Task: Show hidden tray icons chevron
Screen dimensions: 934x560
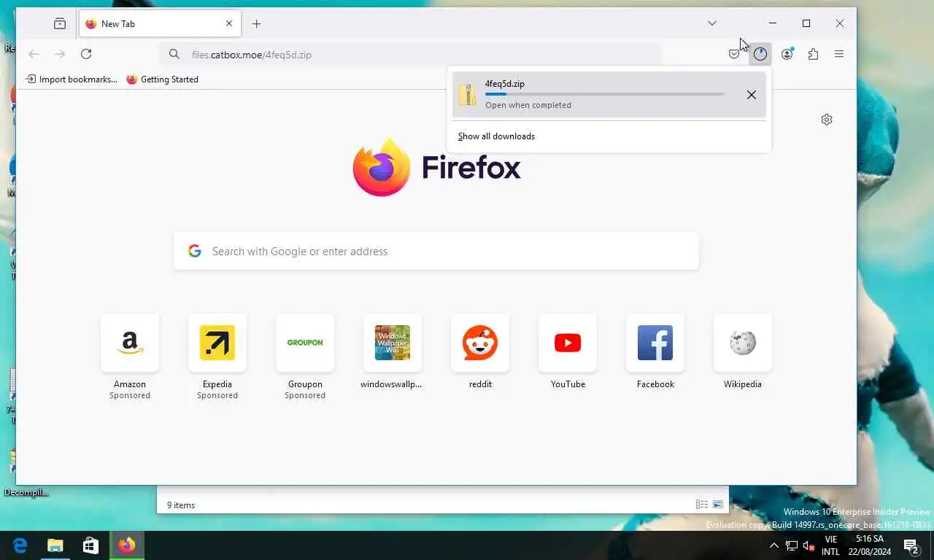Action: (774, 545)
